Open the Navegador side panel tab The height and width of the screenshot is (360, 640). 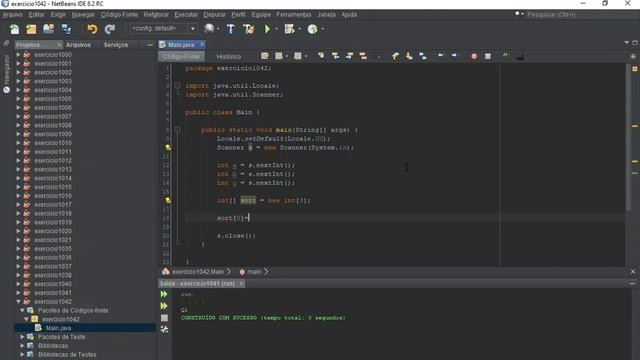[x=7, y=73]
